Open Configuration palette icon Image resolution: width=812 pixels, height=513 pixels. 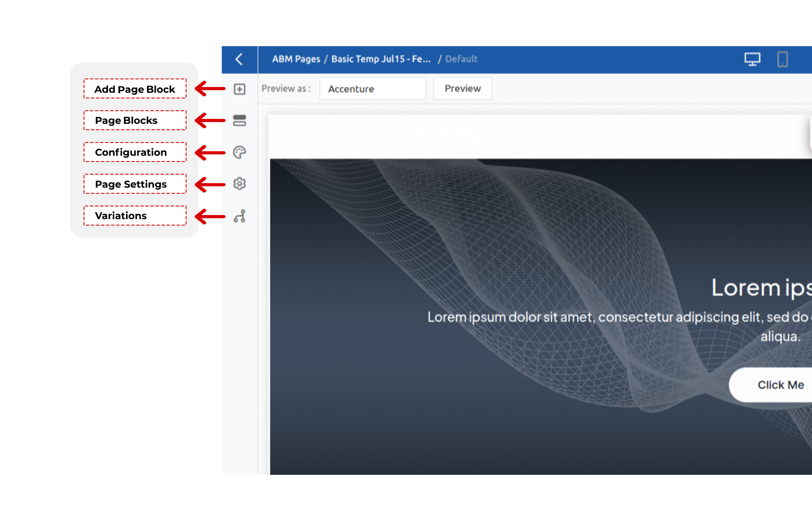tap(239, 152)
